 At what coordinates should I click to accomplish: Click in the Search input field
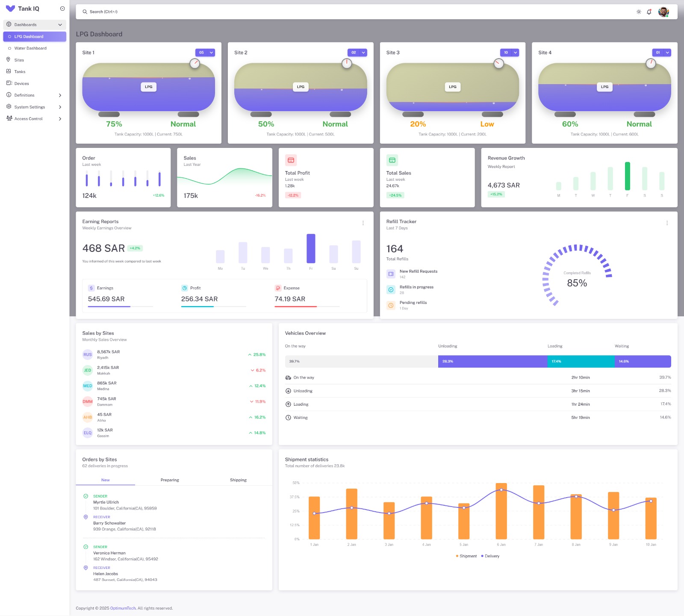pos(299,12)
